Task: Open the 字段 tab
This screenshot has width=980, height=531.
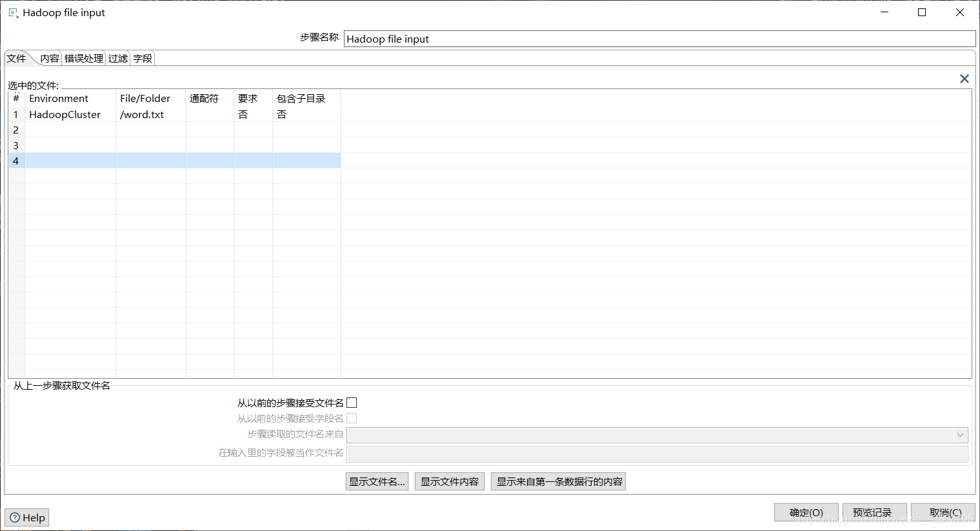Action: [143, 58]
